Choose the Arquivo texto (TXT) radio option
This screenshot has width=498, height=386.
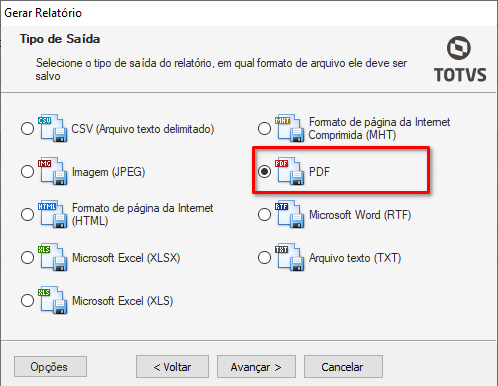[x=264, y=258]
